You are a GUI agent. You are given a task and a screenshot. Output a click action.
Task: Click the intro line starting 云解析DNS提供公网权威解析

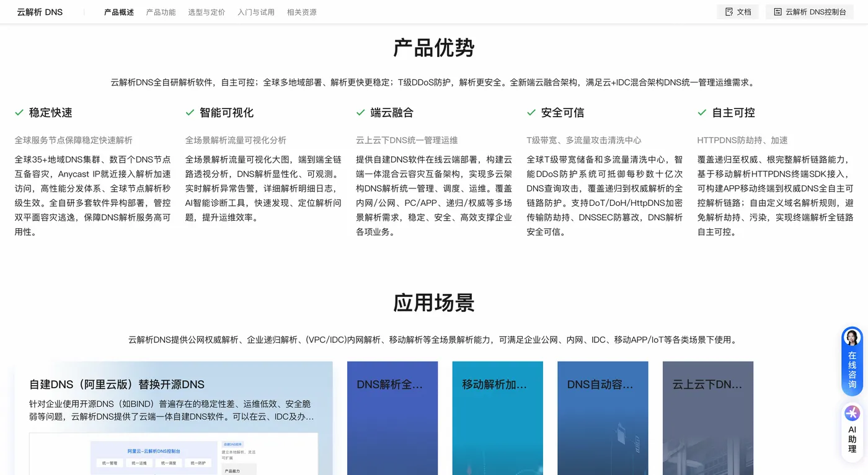(434, 340)
